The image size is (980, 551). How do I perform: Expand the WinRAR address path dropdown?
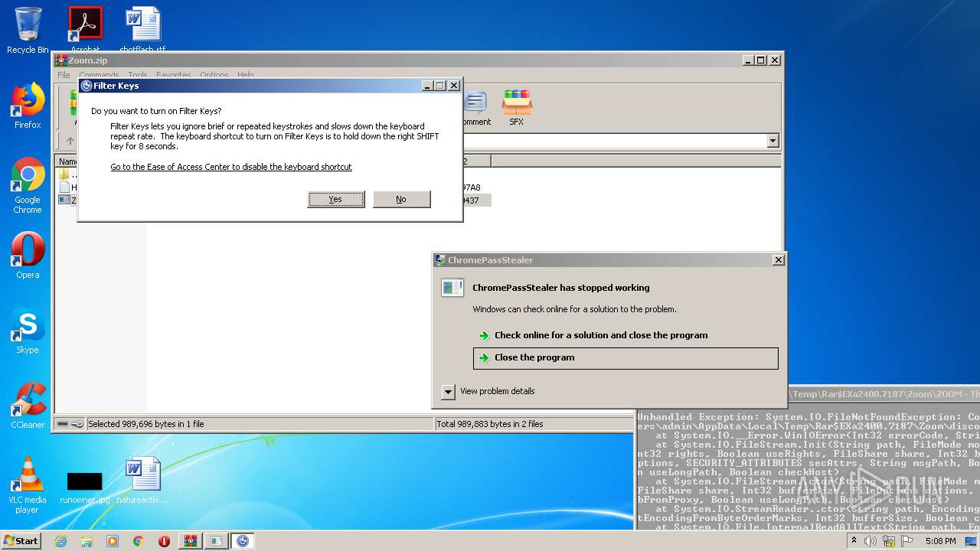tap(773, 141)
